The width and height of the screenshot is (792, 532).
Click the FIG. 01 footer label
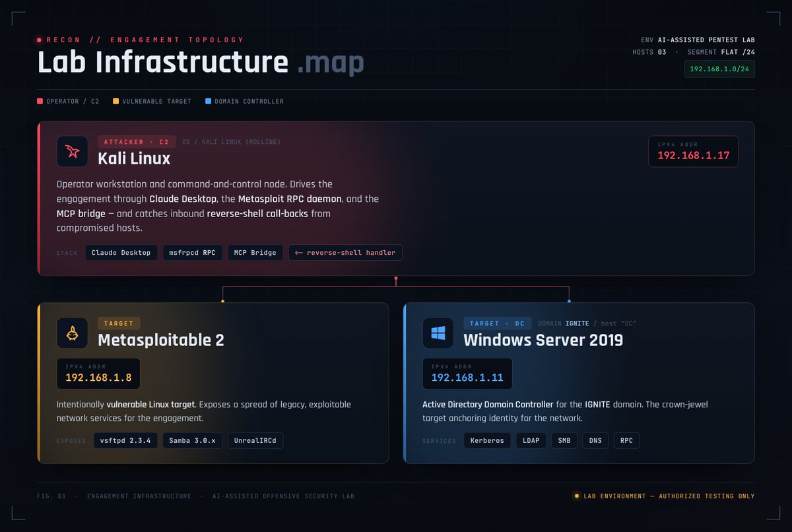coord(51,496)
